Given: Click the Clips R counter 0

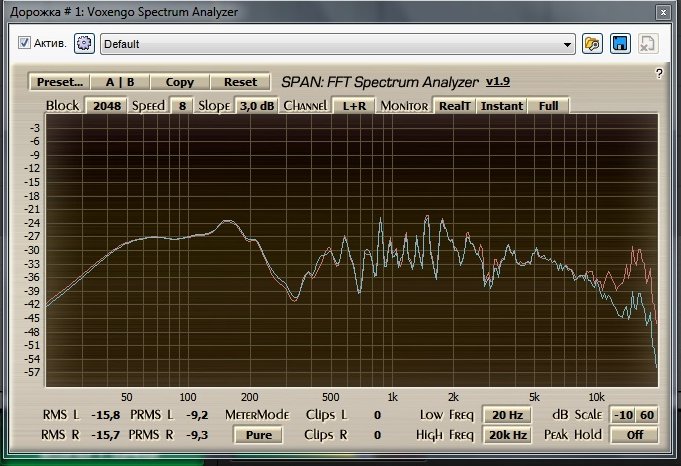Looking at the screenshot, I should (x=377, y=435).
